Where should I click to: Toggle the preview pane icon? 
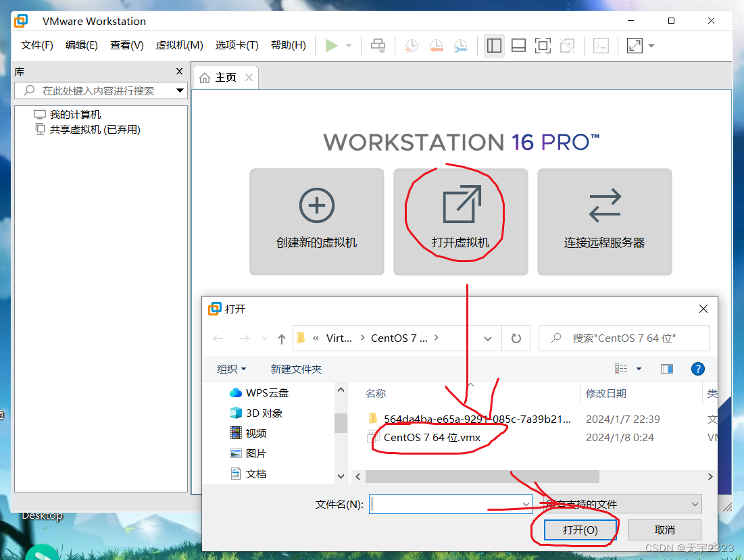pyautogui.click(x=667, y=369)
